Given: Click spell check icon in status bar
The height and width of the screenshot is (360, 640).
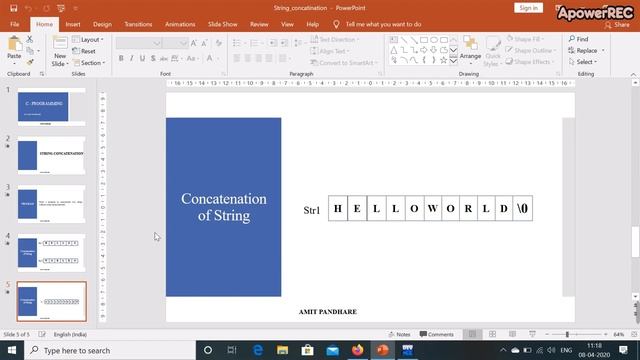Looking at the screenshot, I should point(42,334).
